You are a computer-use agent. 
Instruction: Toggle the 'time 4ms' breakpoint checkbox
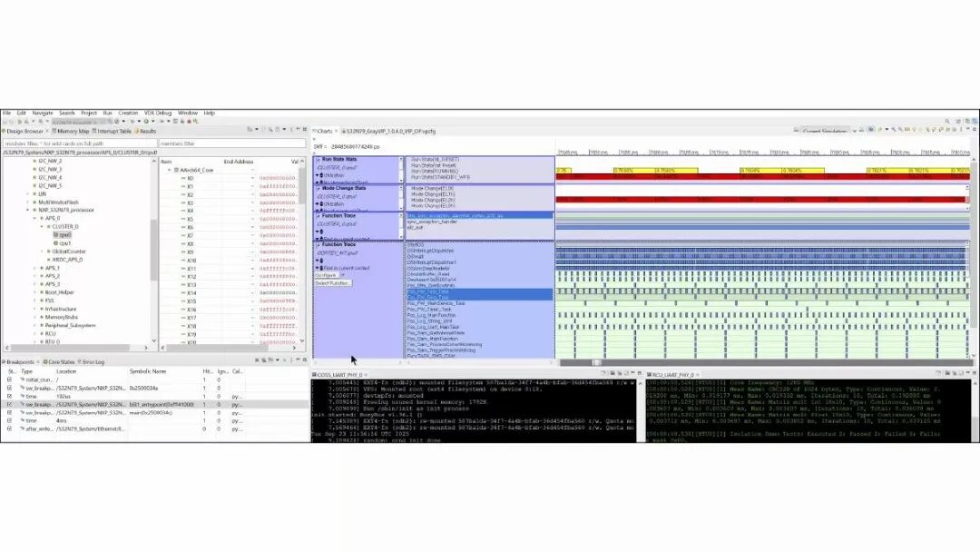(x=10, y=420)
